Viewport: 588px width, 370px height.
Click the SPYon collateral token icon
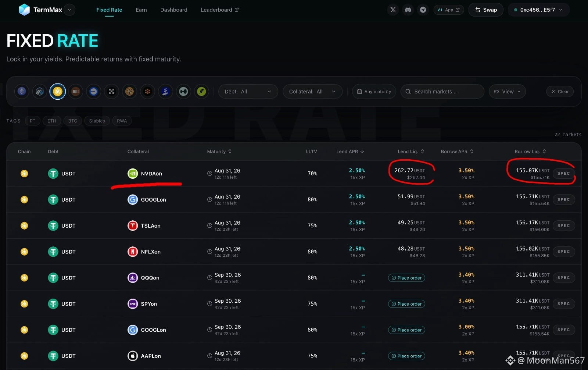(x=133, y=304)
